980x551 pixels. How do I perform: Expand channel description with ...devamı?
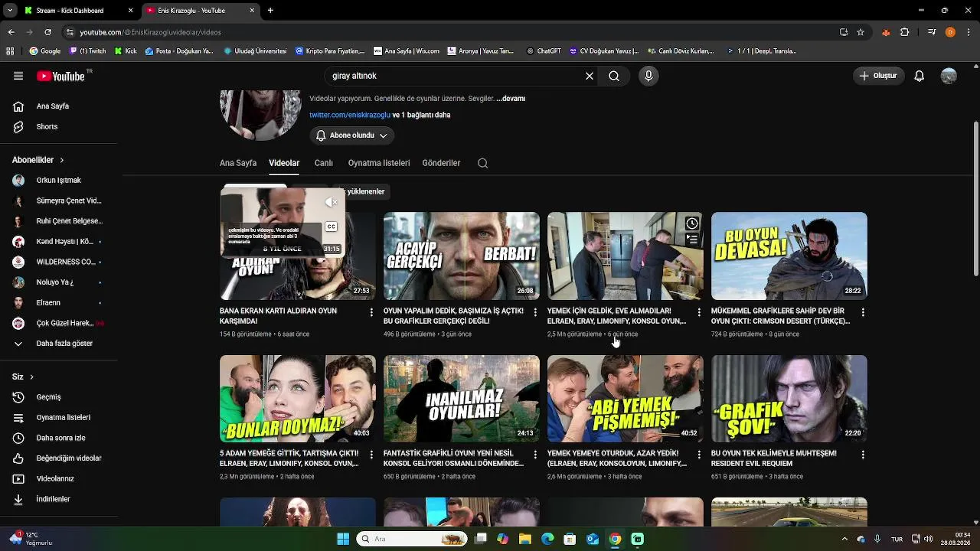pyautogui.click(x=511, y=99)
